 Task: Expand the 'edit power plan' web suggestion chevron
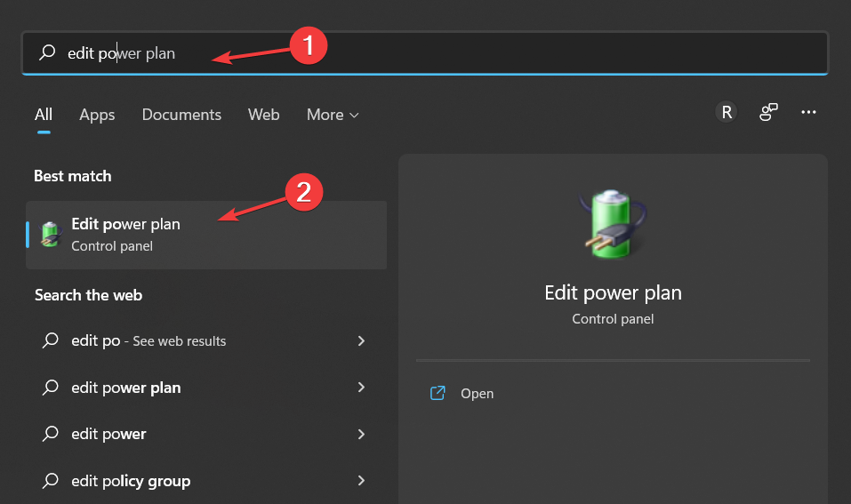point(361,387)
